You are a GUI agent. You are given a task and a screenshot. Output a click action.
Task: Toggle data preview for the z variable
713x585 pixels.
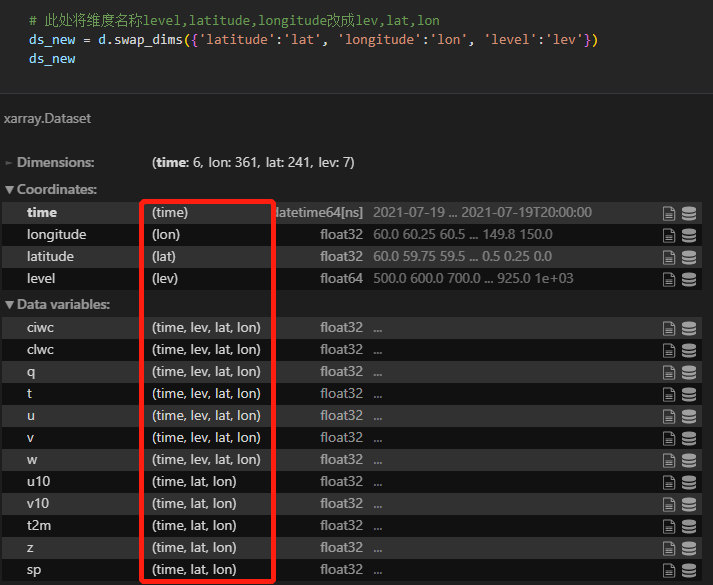[689, 548]
